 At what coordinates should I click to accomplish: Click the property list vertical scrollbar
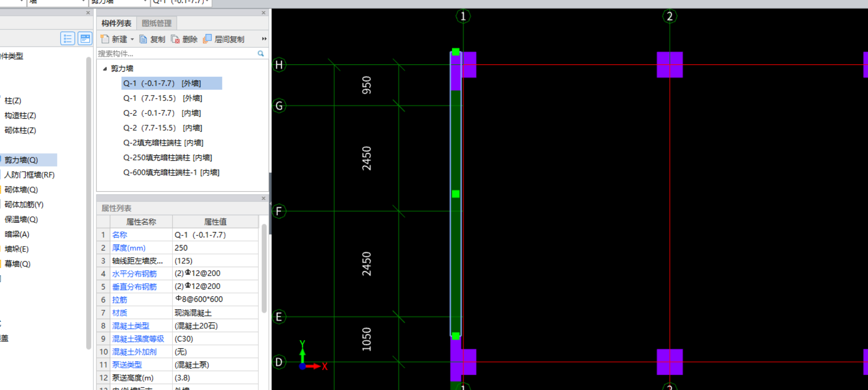point(264,268)
